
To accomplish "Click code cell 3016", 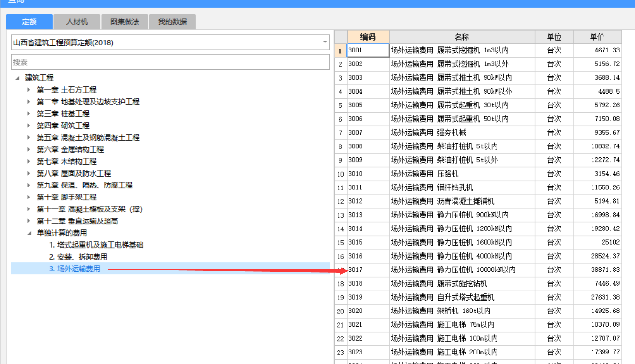I will click(x=368, y=256).
